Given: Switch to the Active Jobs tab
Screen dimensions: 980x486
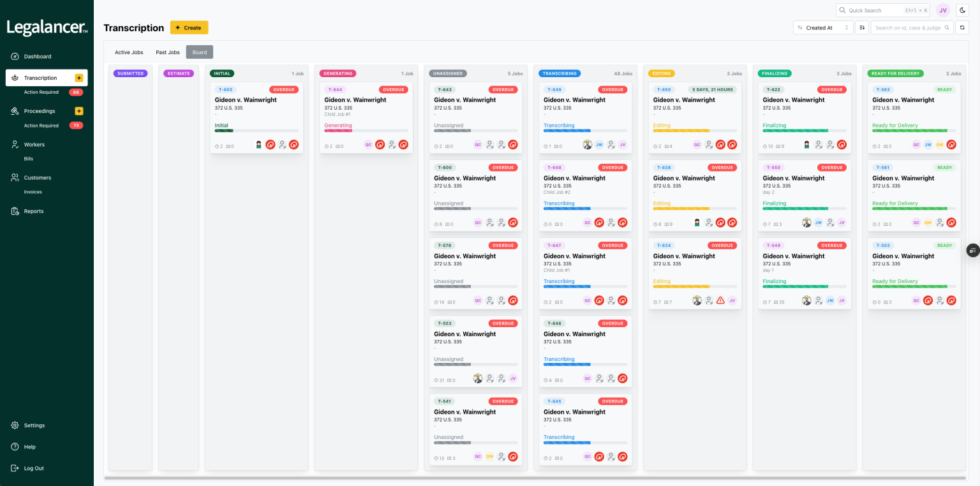Looking at the screenshot, I should [x=129, y=52].
